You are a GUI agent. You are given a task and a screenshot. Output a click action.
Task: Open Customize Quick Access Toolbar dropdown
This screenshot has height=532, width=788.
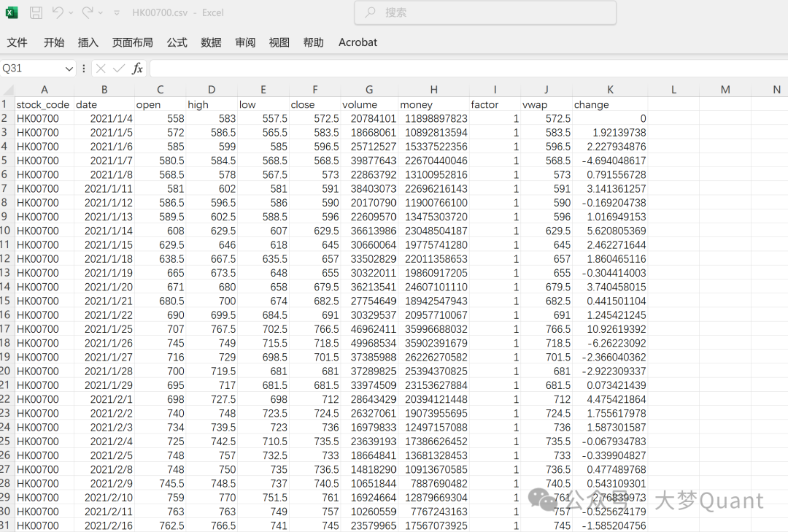117,13
